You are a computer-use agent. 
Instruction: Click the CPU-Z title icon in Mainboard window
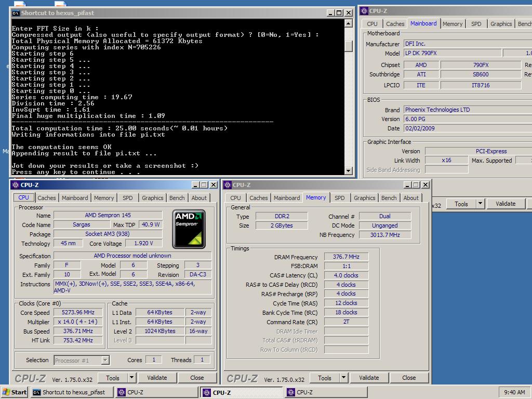pyautogui.click(x=364, y=11)
